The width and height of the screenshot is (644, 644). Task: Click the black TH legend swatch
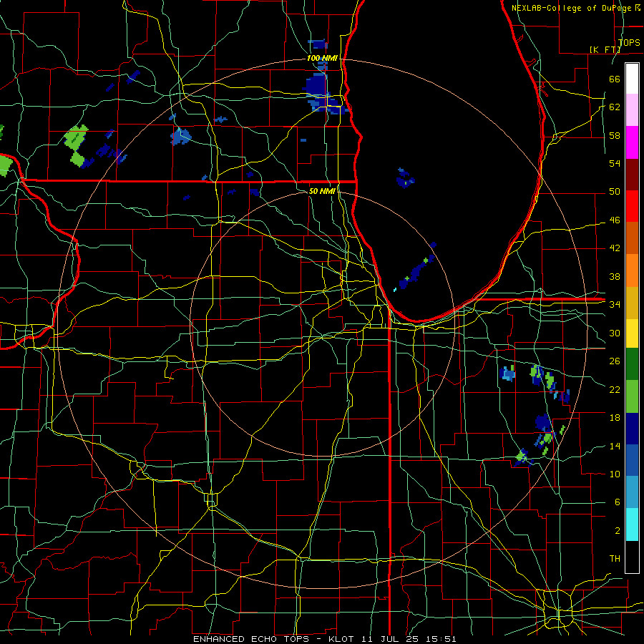(x=632, y=557)
